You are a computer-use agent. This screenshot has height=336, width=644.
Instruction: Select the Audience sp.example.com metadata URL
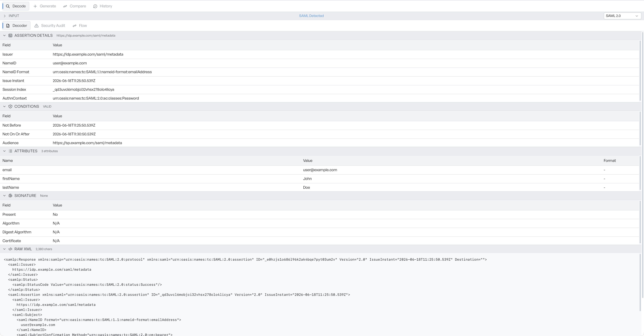[x=87, y=143]
